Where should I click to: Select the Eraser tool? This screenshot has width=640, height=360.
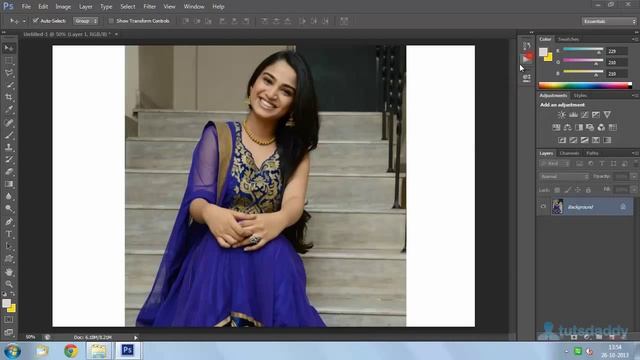[x=9, y=172]
